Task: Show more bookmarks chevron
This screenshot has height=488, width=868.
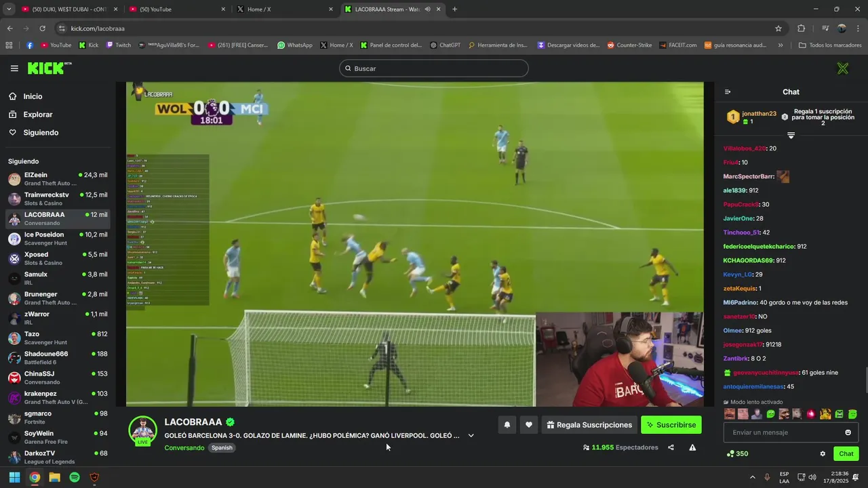Action: [781, 45]
